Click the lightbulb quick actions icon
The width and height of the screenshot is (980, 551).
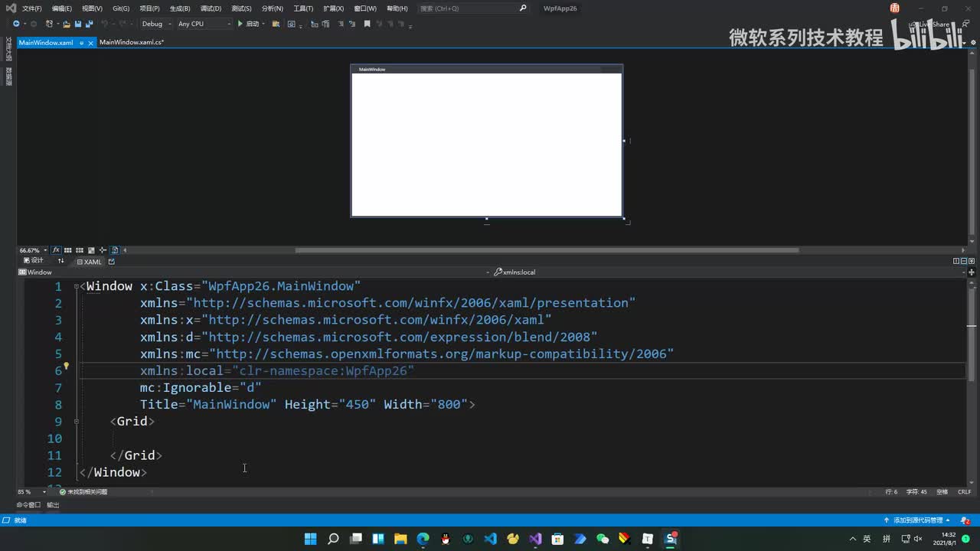click(x=67, y=366)
